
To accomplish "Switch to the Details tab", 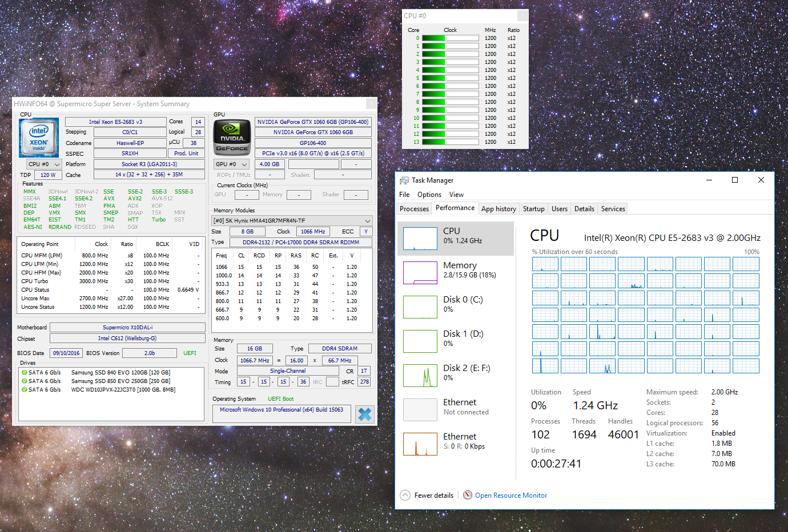I will click(584, 209).
